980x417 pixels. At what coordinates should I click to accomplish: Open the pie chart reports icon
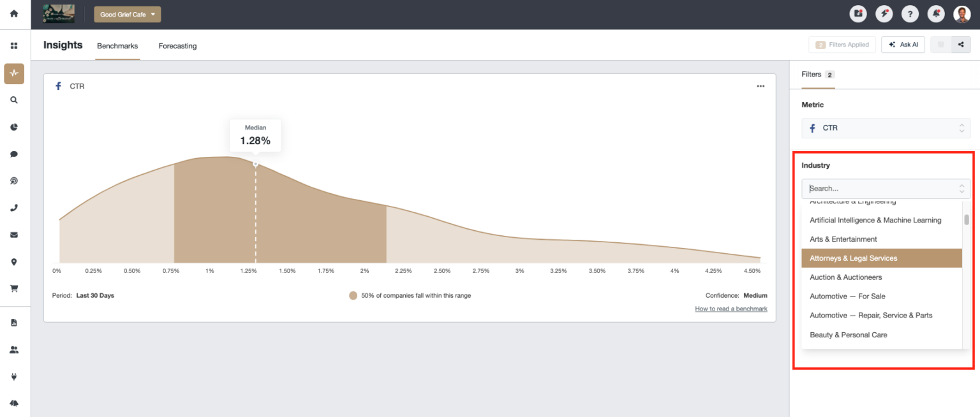click(x=14, y=127)
